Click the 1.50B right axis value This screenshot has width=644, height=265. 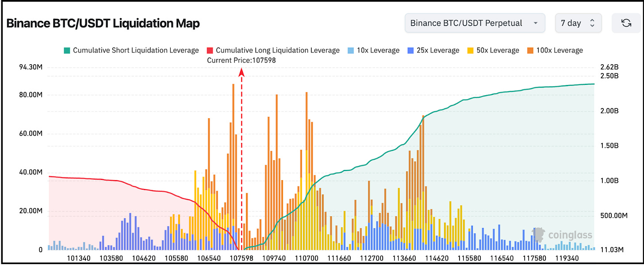coord(609,146)
